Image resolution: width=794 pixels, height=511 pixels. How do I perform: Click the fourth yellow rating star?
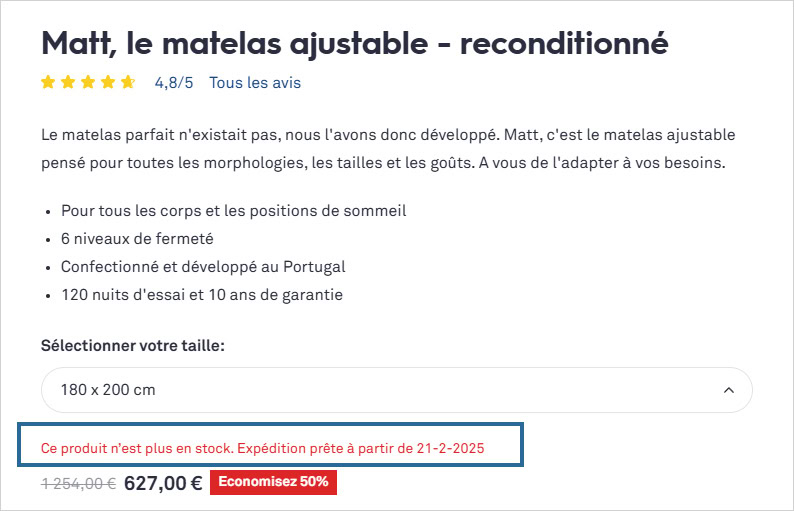click(x=108, y=83)
